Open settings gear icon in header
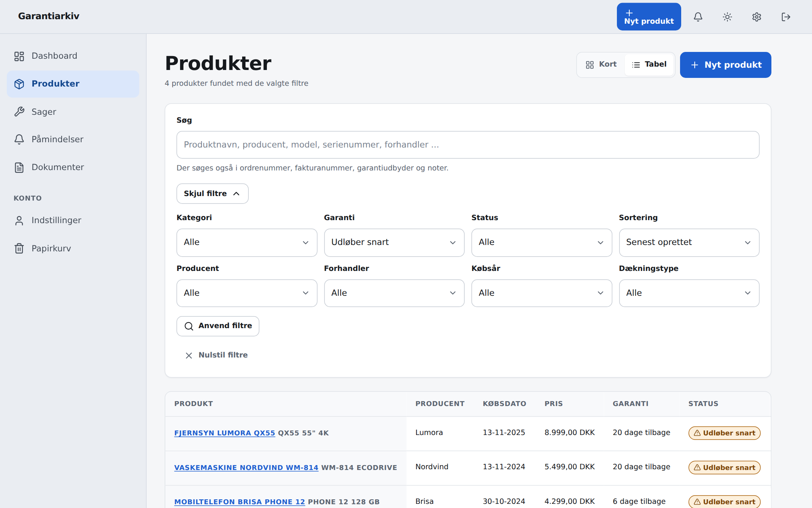The image size is (812, 508). coord(757,17)
